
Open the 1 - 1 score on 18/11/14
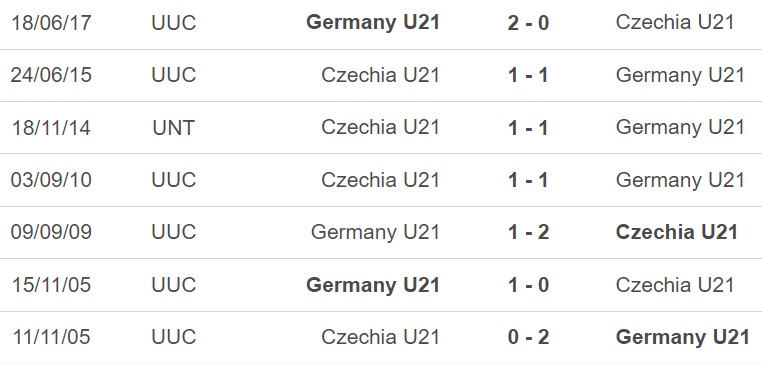pos(528,128)
